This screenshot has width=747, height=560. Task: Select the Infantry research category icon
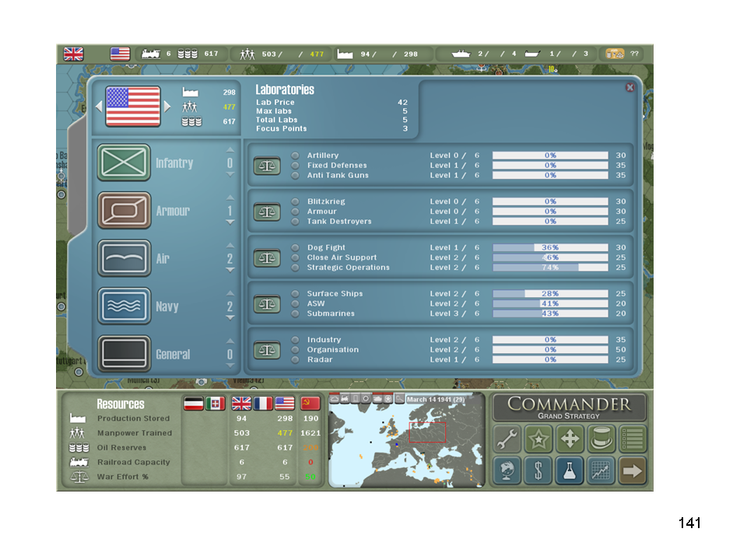[x=124, y=163]
